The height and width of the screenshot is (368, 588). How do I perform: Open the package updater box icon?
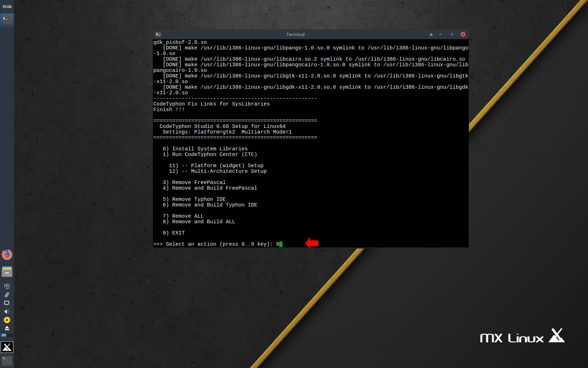tap(7, 286)
